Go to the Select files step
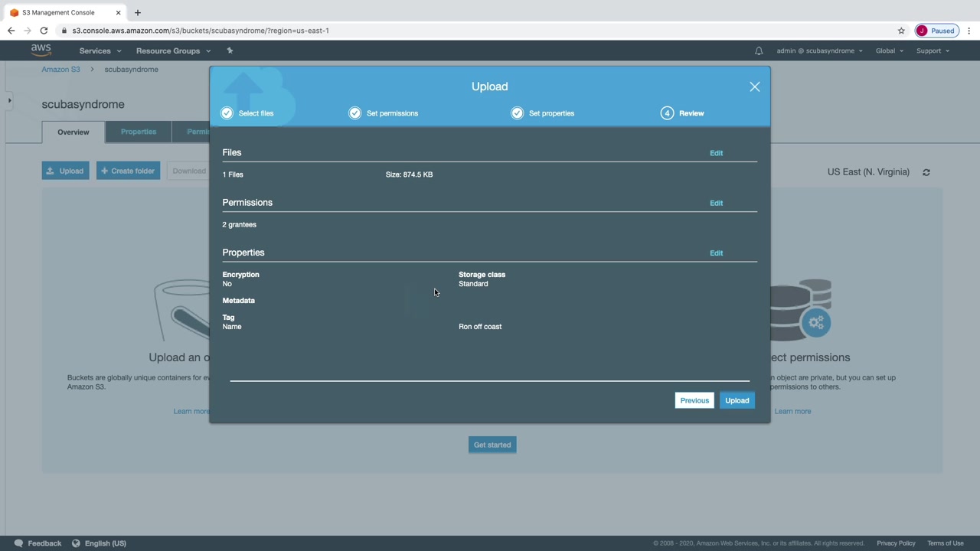The image size is (980, 551). (x=247, y=113)
